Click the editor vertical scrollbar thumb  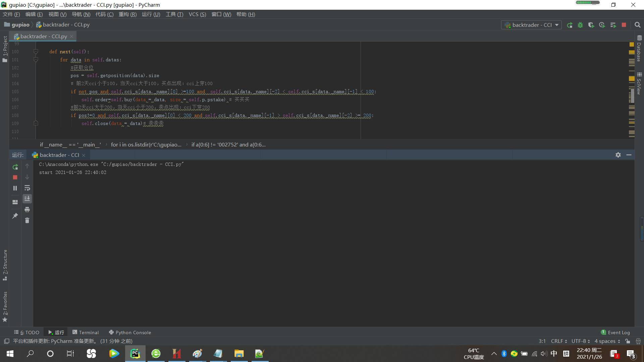click(x=632, y=96)
